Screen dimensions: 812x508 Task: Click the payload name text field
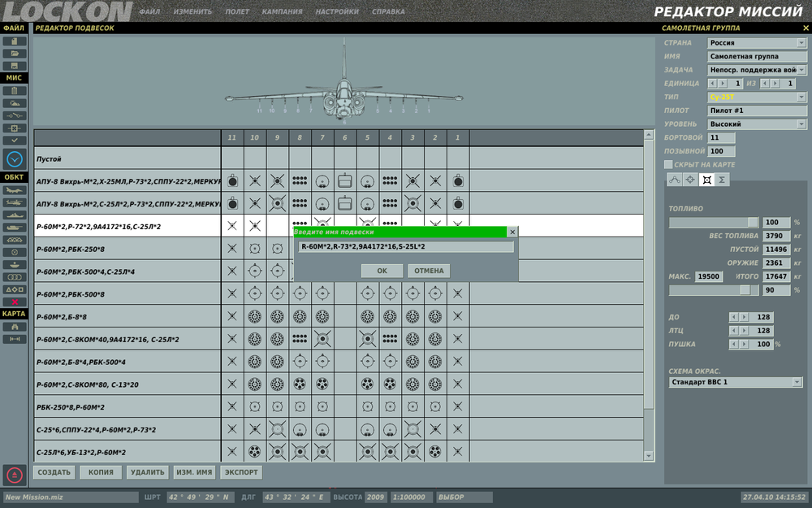[405, 247]
